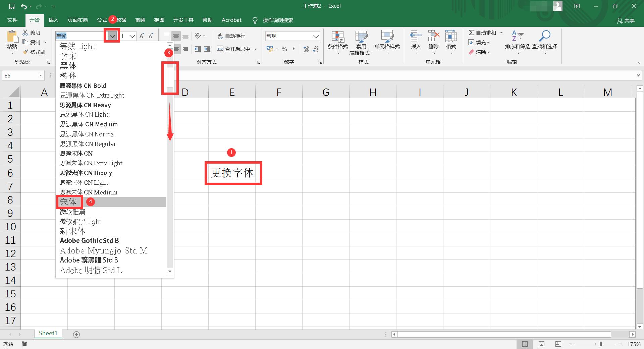The height and width of the screenshot is (349, 644).
Task: Decrease decimal places icon
Action: click(316, 49)
